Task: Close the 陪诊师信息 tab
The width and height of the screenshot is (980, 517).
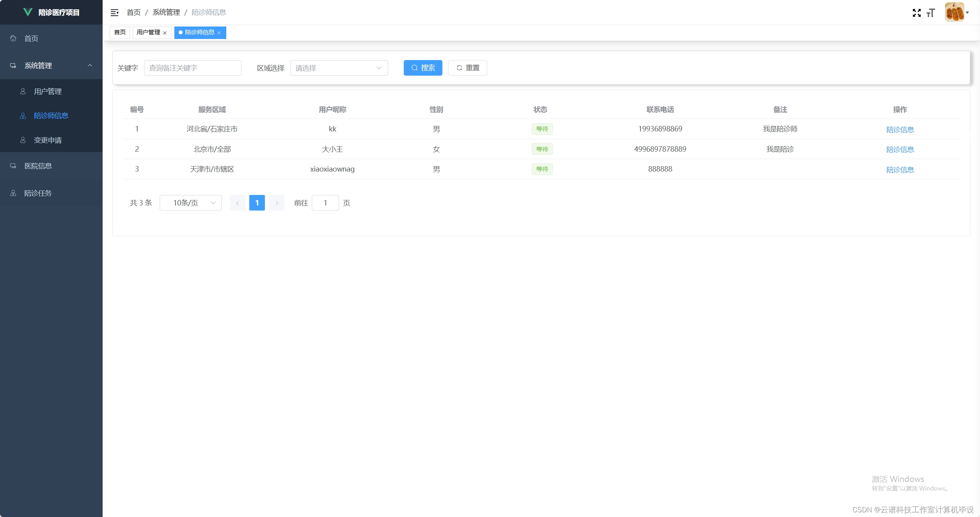Action: tap(219, 33)
